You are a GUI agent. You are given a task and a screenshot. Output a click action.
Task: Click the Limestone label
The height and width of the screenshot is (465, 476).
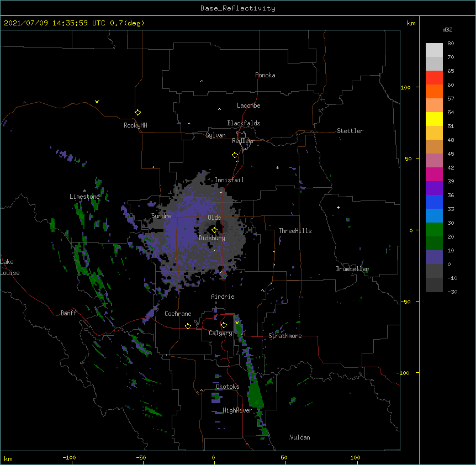point(84,197)
